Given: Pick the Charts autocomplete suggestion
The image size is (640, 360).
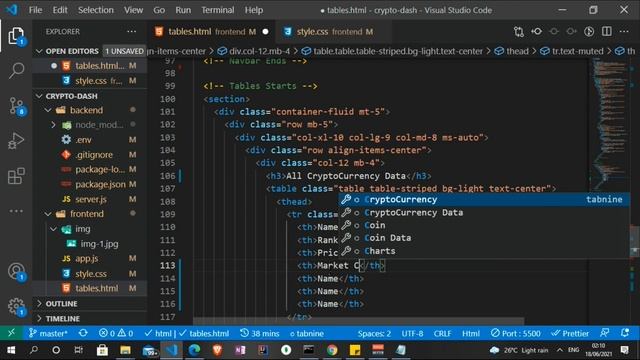Looking at the screenshot, I should pyautogui.click(x=484, y=251).
